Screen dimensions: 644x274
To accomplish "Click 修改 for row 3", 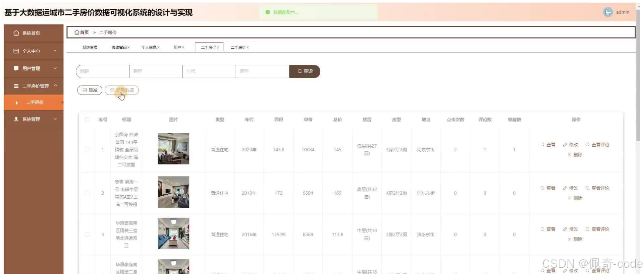I will tap(571, 229).
